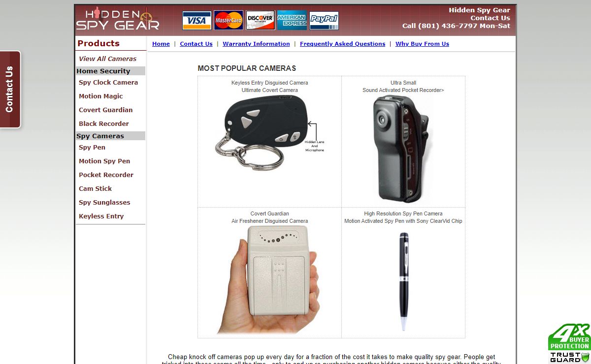Viewport: 591px width, 364px height.
Task: Click the Discover Network card icon
Action: point(261,21)
